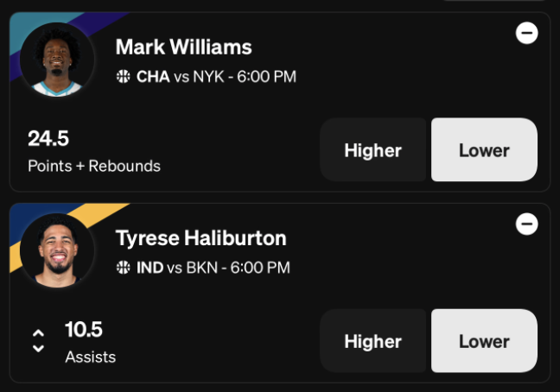Click the Points + Rebounds stat label
The height and width of the screenshot is (392, 560).
tap(94, 167)
